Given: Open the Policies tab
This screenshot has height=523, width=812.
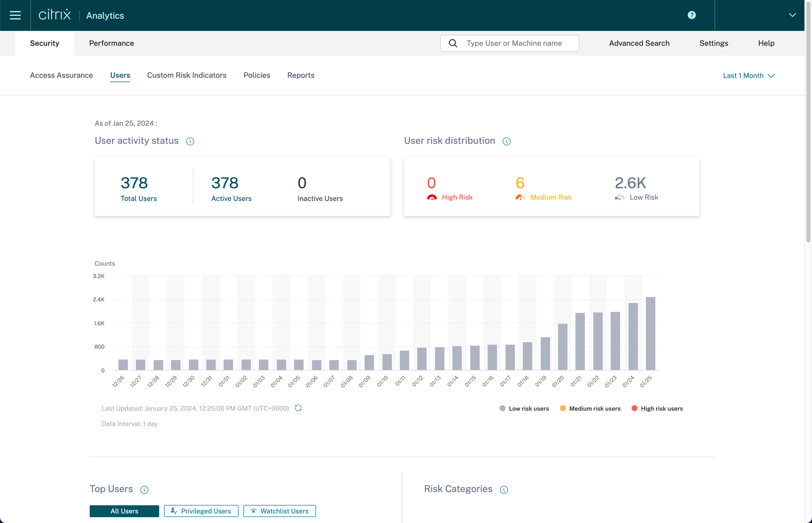Looking at the screenshot, I should coord(257,75).
